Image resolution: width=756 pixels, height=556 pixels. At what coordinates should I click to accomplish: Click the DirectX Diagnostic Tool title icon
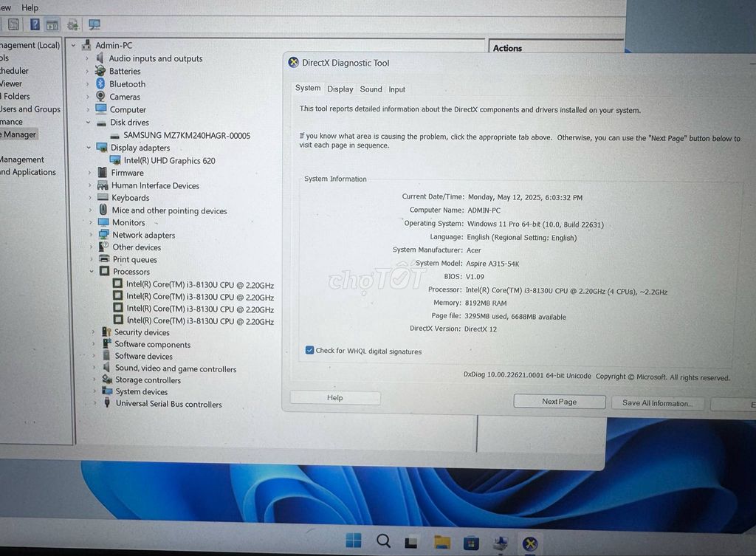[293, 62]
